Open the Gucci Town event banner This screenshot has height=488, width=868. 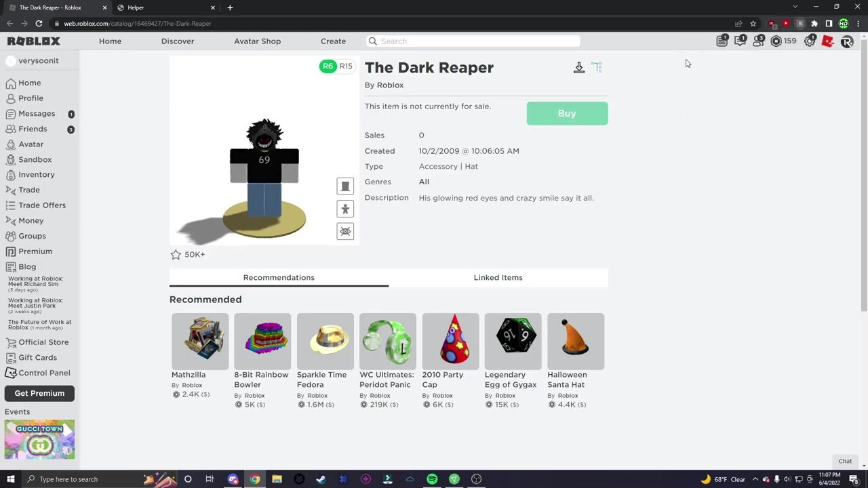39,439
